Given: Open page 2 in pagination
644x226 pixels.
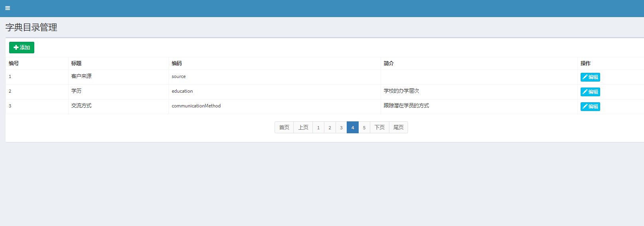Looking at the screenshot, I should [330, 127].
